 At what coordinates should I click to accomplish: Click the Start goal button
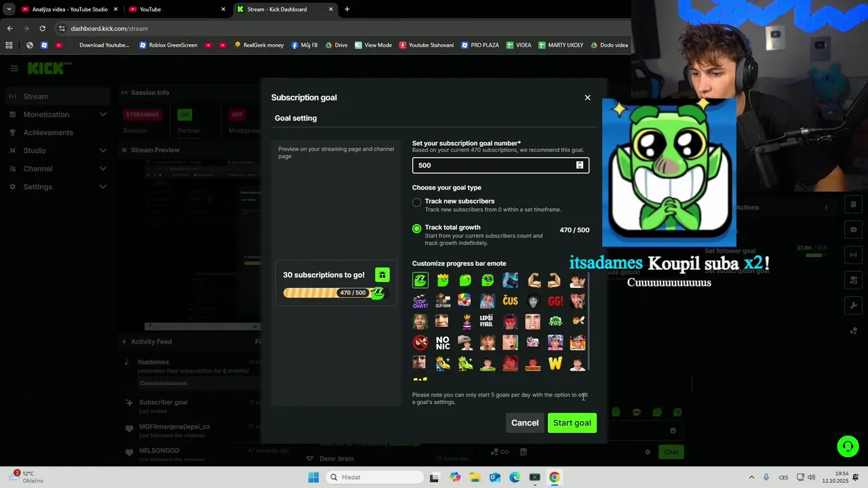(572, 423)
